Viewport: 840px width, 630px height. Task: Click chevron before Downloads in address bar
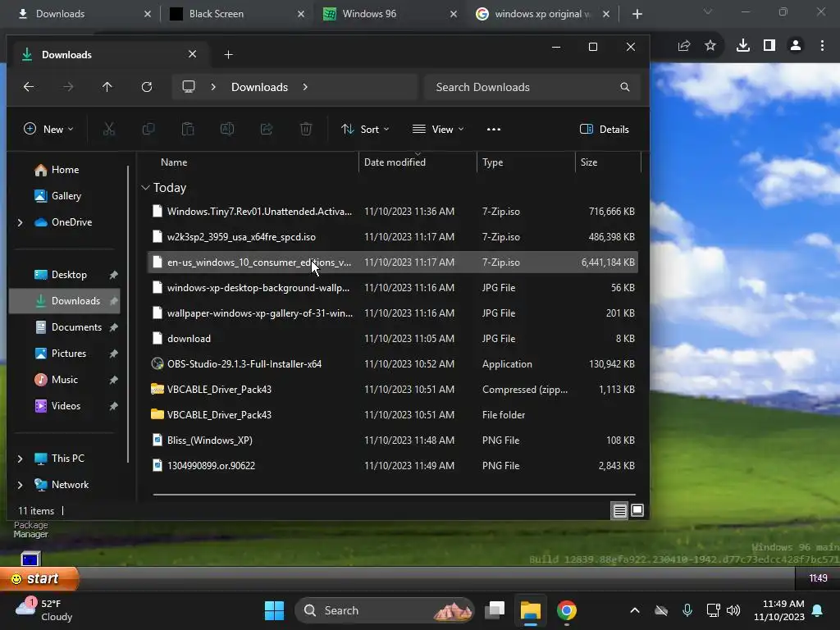click(213, 87)
